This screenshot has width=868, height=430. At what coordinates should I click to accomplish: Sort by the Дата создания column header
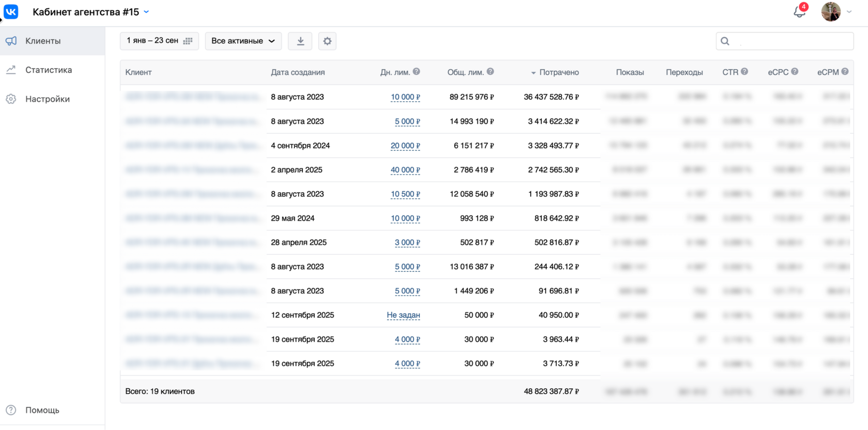[x=298, y=72]
